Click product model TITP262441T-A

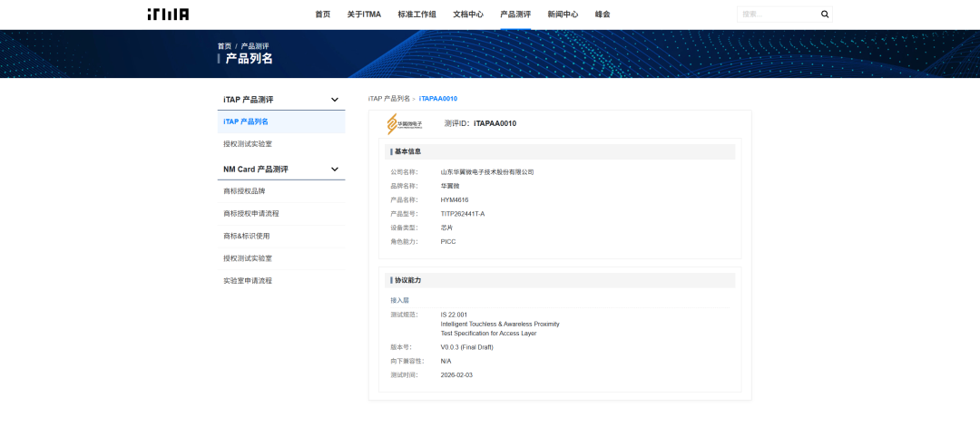click(463, 214)
